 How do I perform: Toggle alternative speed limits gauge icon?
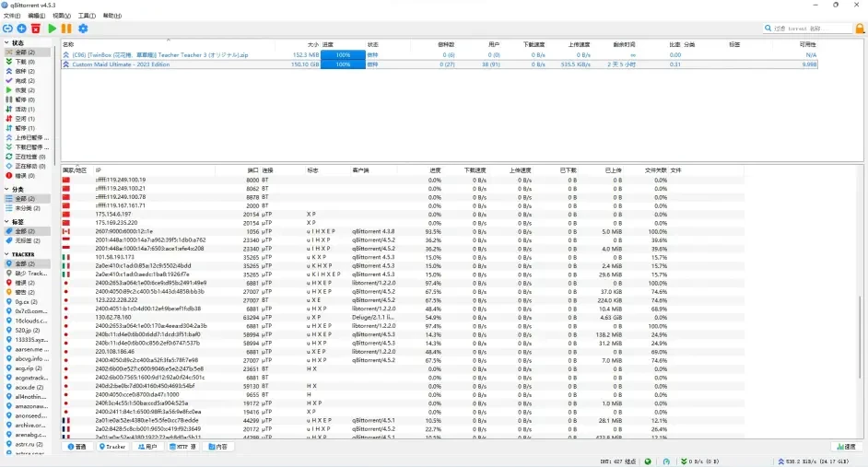tap(666, 461)
